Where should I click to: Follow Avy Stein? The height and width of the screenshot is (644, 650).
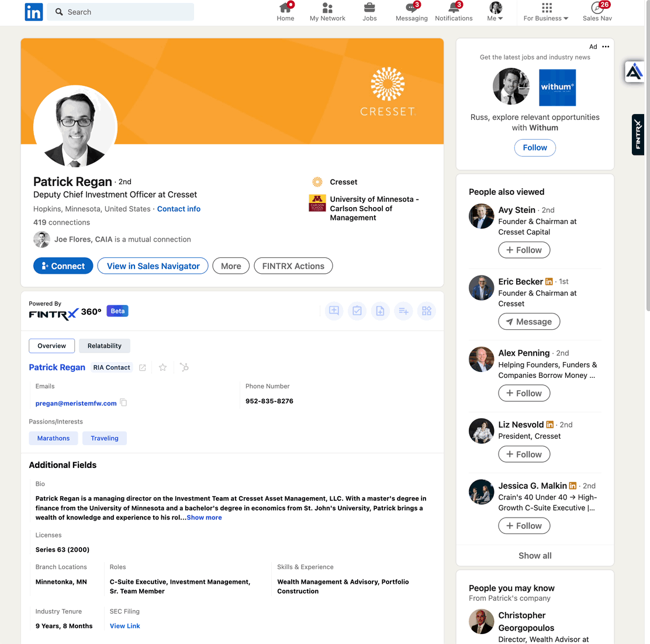pos(524,250)
